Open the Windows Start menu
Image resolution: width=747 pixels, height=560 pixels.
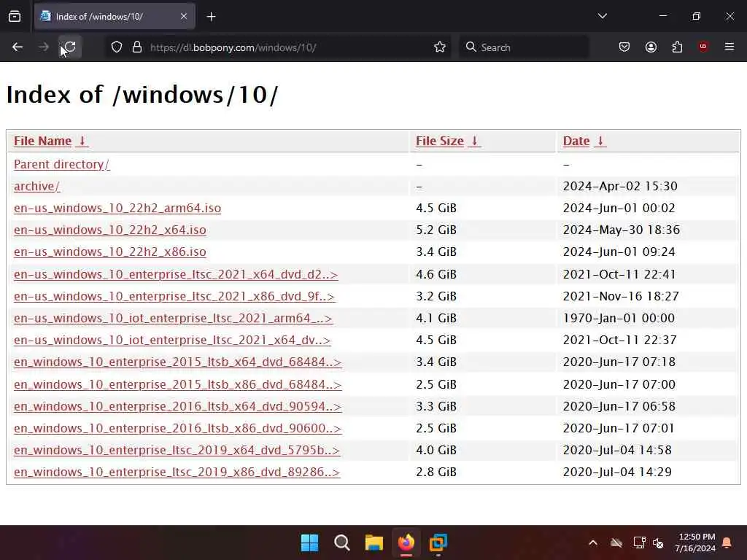pyautogui.click(x=309, y=542)
